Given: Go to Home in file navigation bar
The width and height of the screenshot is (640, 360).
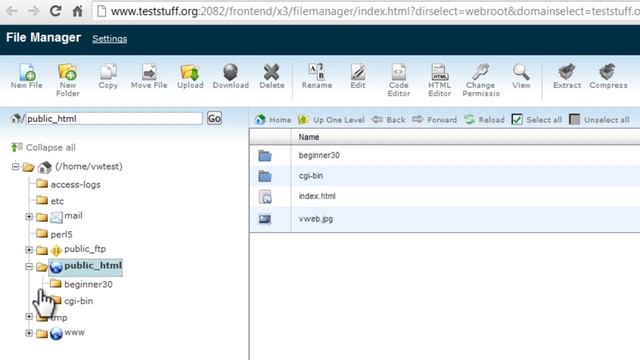Looking at the screenshot, I should click(x=273, y=120).
